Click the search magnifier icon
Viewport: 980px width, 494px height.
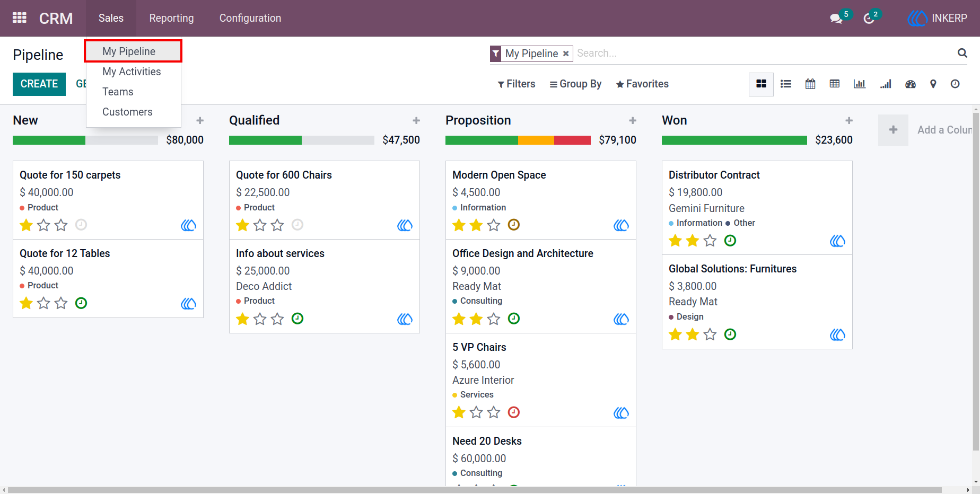962,53
